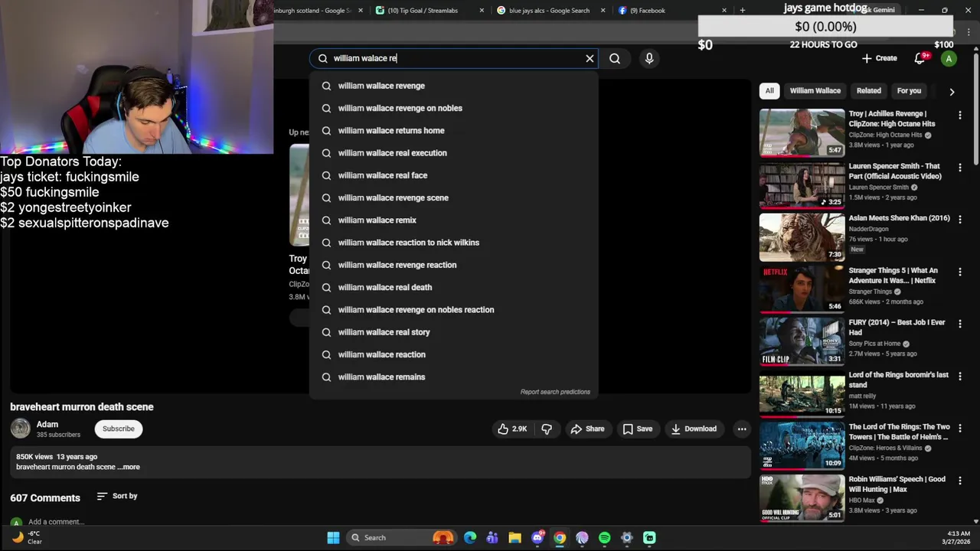Open Aslan Meets Shere Khan thumbnail
Viewport: 980px width, 551px height.
pyautogui.click(x=802, y=236)
